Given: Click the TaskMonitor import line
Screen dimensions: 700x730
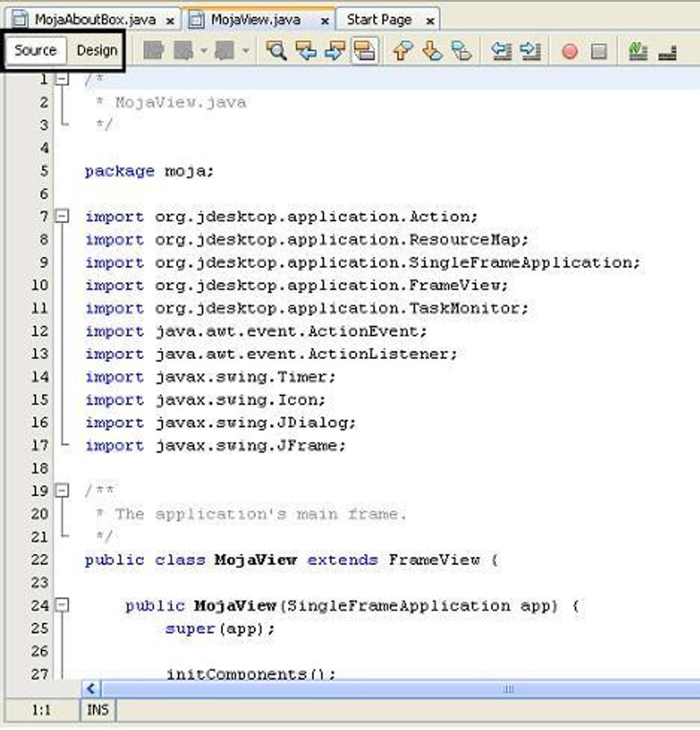Looking at the screenshot, I should 307,308.
